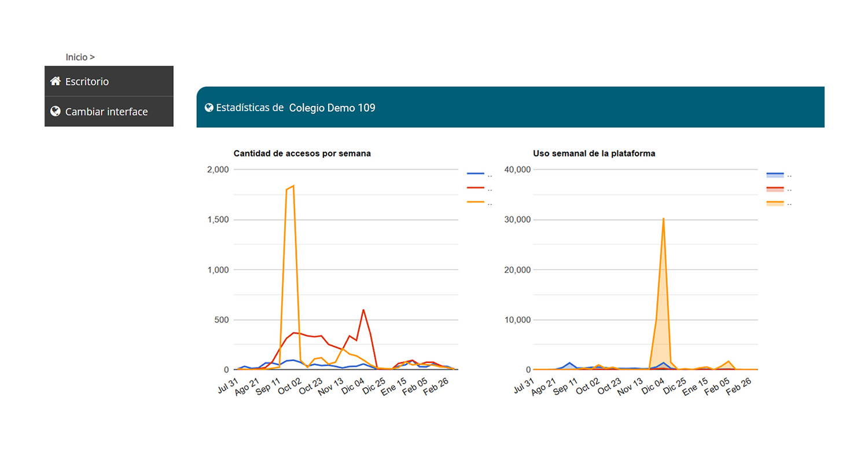Select orange legend swatch in Uso semanal chart

click(x=775, y=203)
